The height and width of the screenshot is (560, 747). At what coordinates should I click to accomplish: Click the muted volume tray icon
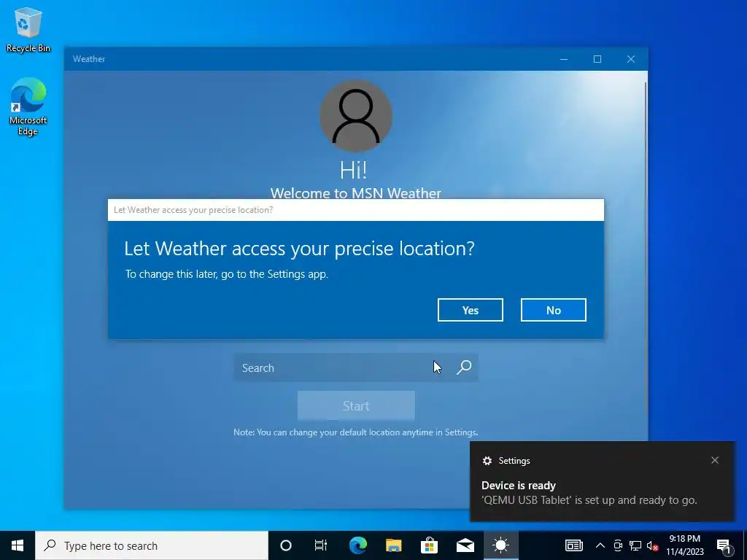[652, 545]
